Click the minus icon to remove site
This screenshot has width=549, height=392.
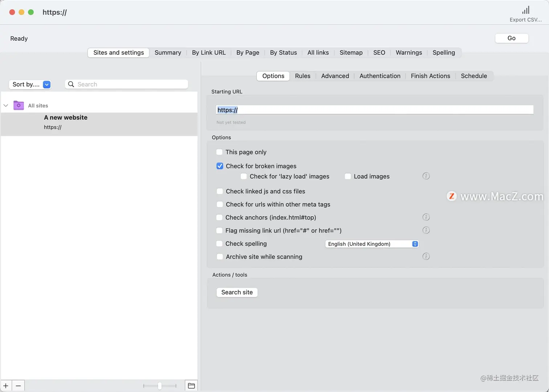18,385
